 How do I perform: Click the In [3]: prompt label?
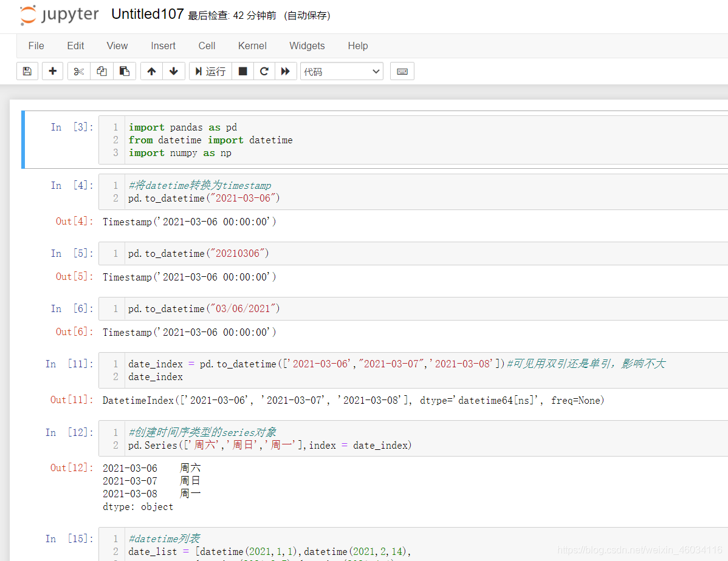coord(72,127)
